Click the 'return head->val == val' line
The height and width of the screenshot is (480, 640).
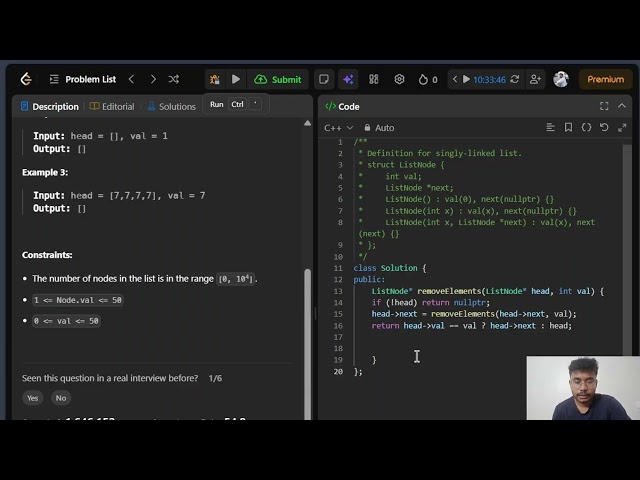pos(472,326)
